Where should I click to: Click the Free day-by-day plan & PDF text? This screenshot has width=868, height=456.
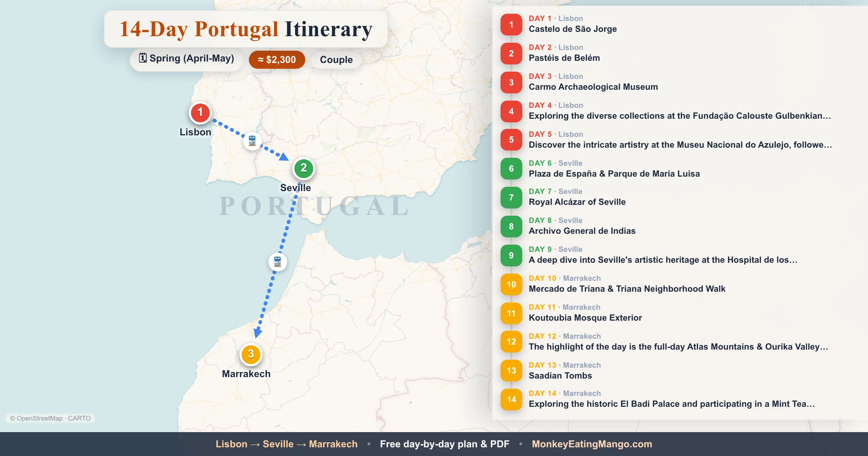pos(444,444)
